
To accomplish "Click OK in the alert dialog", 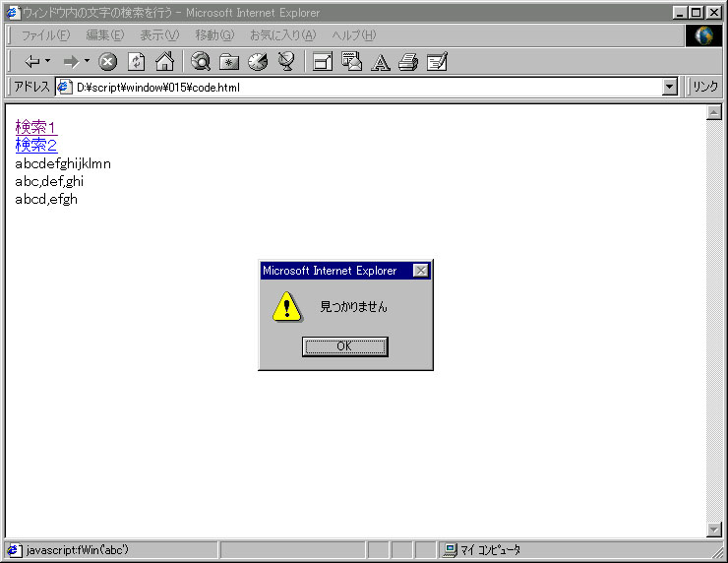I will point(344,346).
